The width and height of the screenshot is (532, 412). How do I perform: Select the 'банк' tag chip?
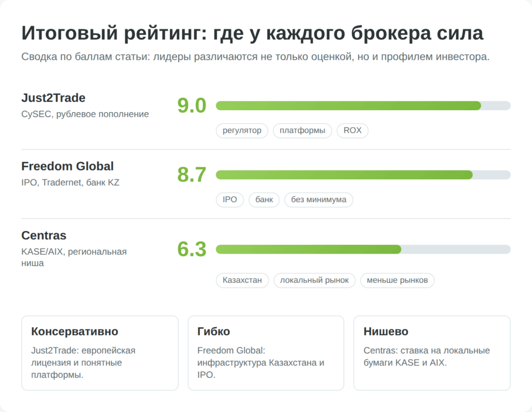tap(264, 200)
